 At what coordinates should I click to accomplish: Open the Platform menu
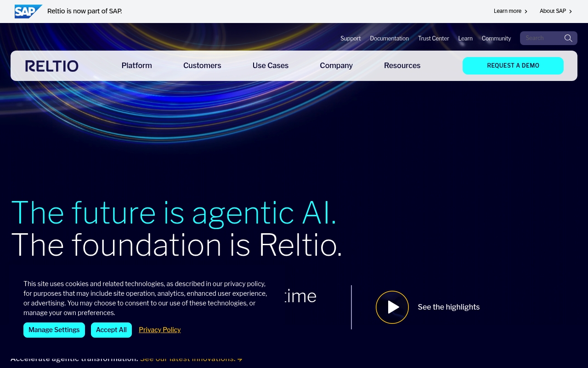136,65
